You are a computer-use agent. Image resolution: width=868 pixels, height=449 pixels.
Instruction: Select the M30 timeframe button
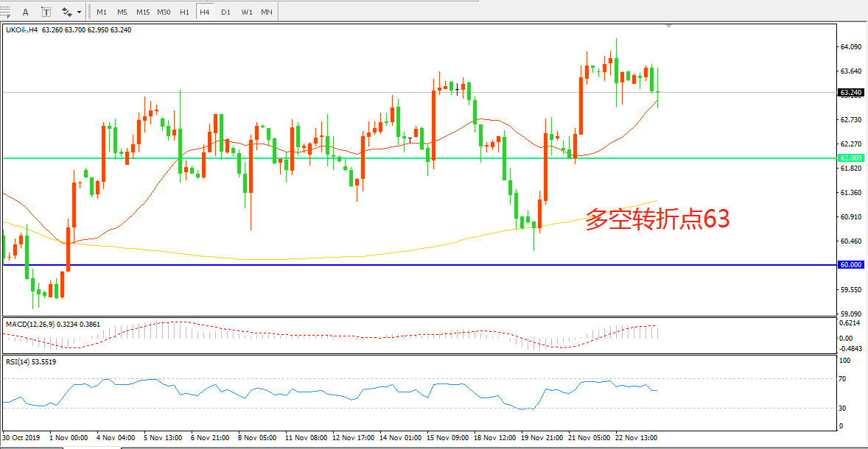pos(164,12)
